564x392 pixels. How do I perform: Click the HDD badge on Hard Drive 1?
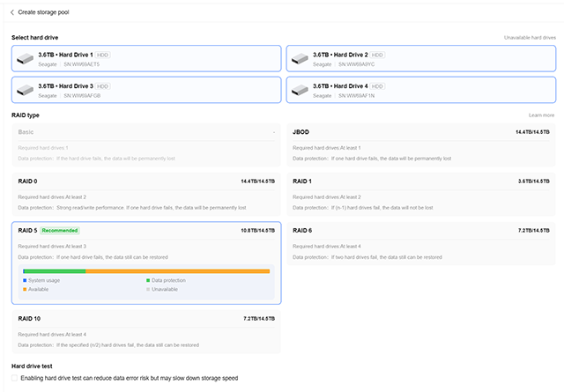point(103,55)
